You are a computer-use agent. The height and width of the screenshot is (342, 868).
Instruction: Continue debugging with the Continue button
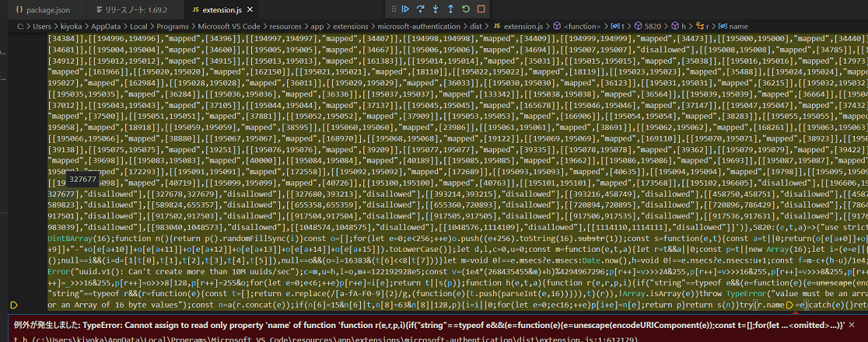[406, 9]
